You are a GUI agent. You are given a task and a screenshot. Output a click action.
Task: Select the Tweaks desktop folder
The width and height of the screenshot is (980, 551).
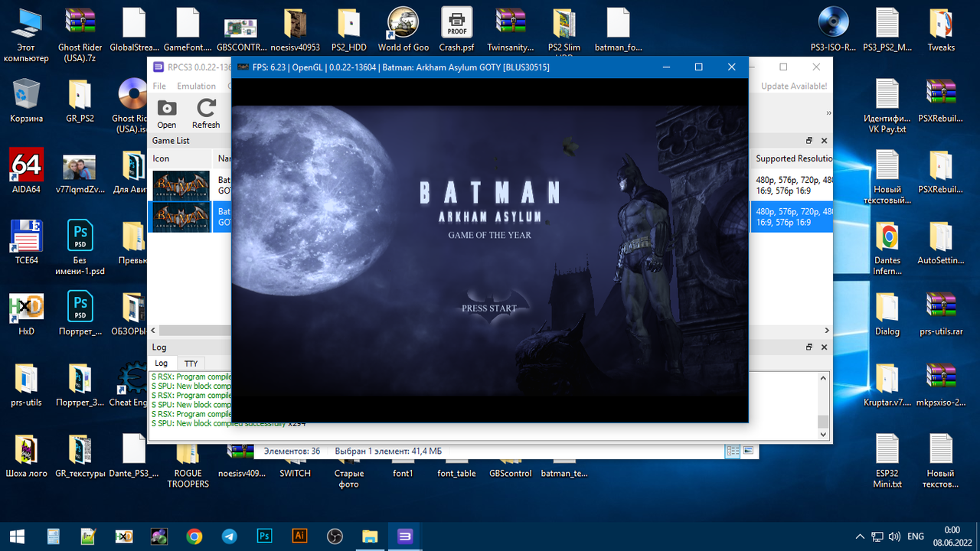coord(941,30)
